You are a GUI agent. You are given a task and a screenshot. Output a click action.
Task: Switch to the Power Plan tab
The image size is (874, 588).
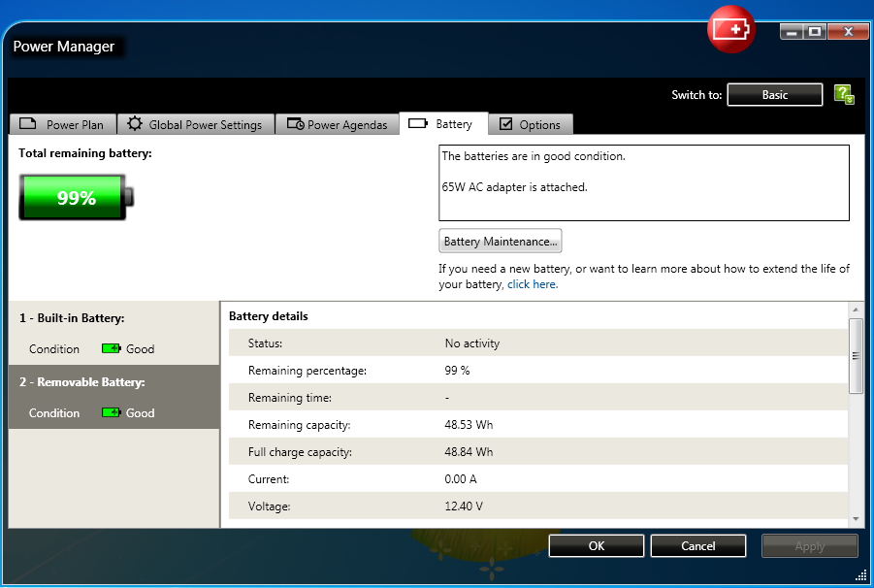pos(63,124)
